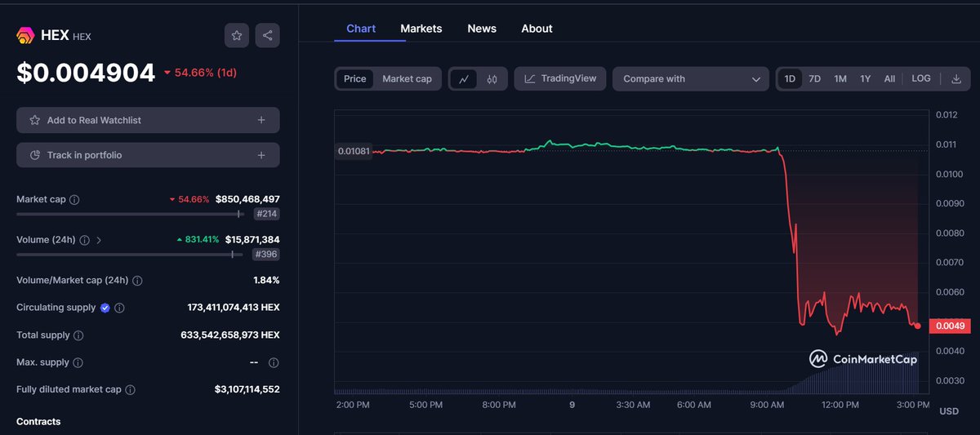980x435 pixels.
Task: Open the Chart tab
Action: click(361, 29)
